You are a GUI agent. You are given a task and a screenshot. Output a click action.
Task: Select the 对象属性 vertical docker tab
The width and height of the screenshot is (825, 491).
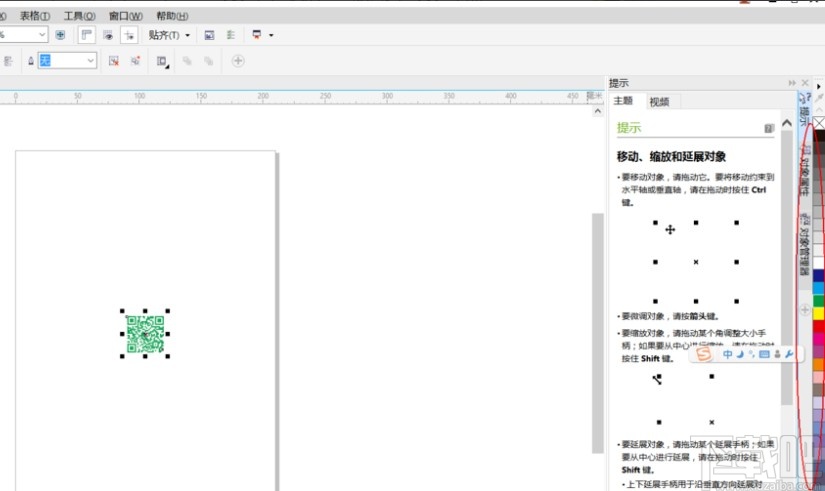(x=805, y=169)
